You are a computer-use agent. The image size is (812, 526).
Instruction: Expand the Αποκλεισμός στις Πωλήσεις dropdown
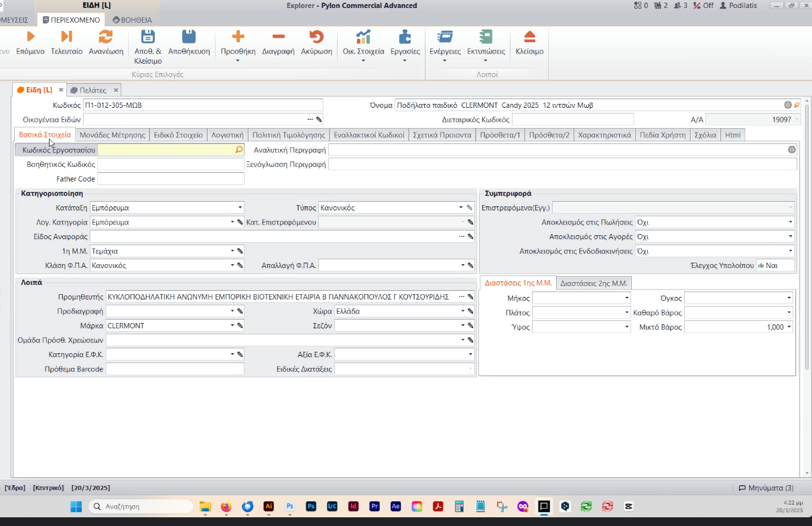(x=791, y=222)
